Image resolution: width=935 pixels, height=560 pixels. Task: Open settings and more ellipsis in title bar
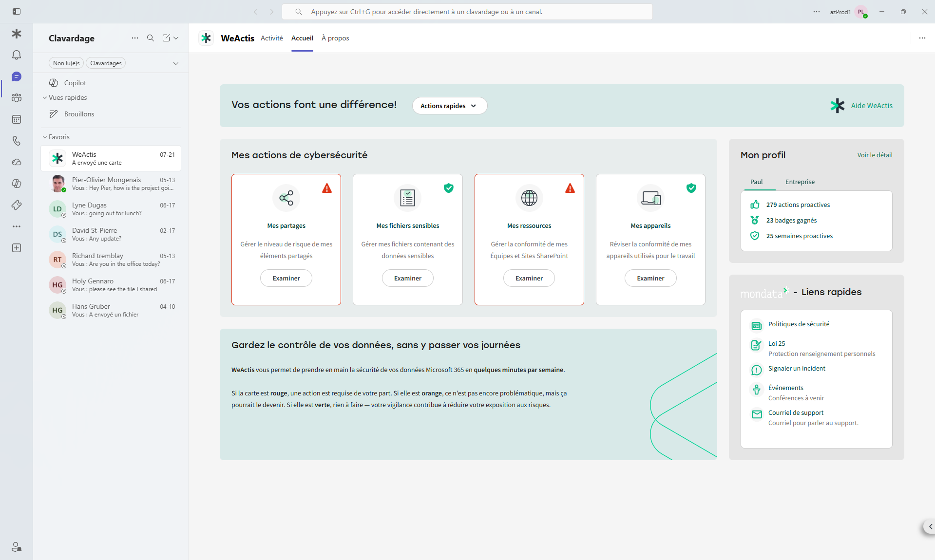(817, 12)
